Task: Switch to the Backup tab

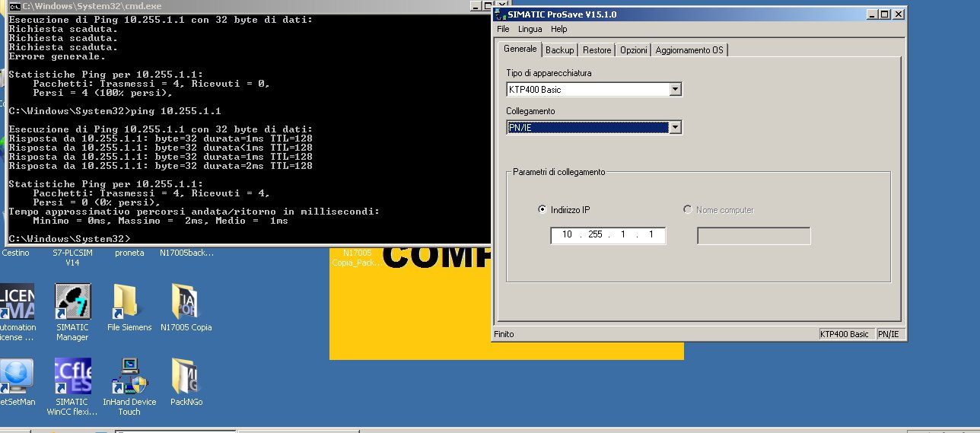Action: [x=560, y=49]
